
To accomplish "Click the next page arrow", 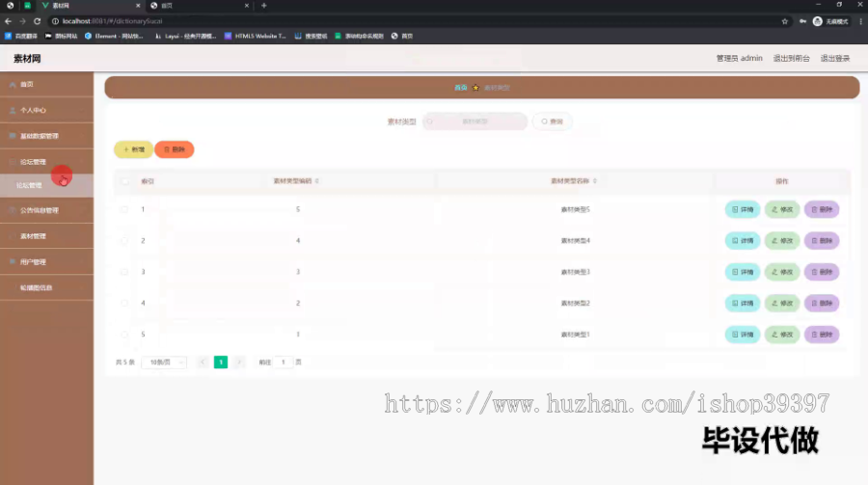I will point(239,363).
